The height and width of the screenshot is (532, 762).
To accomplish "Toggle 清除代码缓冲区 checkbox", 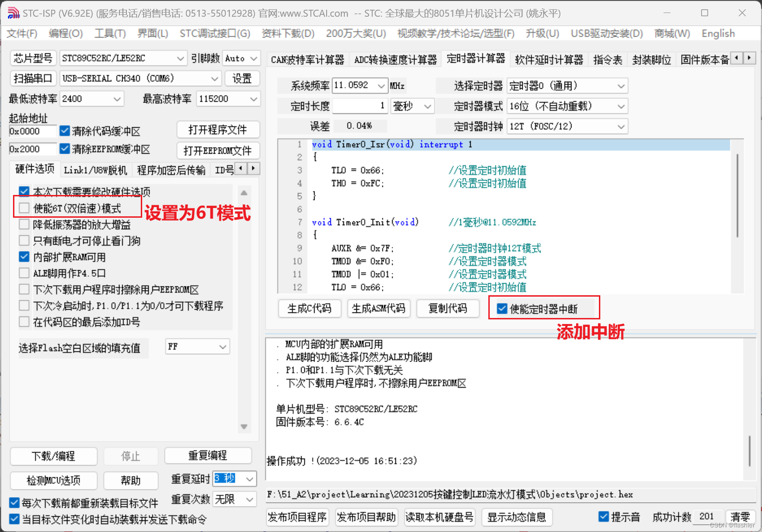I will 65,131.
